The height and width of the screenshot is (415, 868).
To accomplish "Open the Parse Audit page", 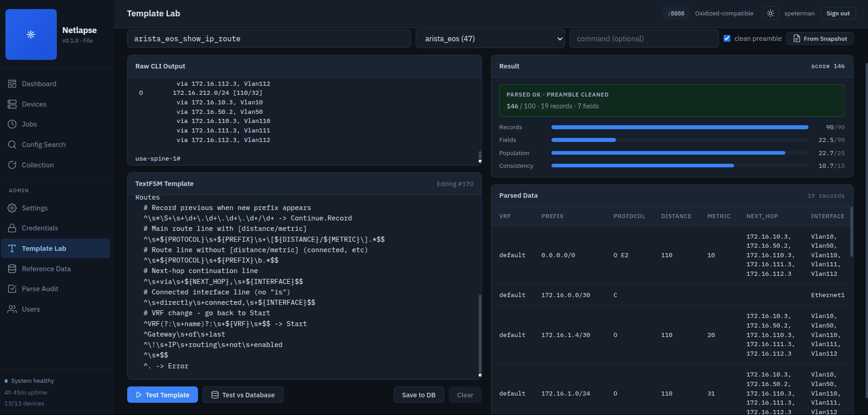I will pyautogui.click(x=55, y=289).
